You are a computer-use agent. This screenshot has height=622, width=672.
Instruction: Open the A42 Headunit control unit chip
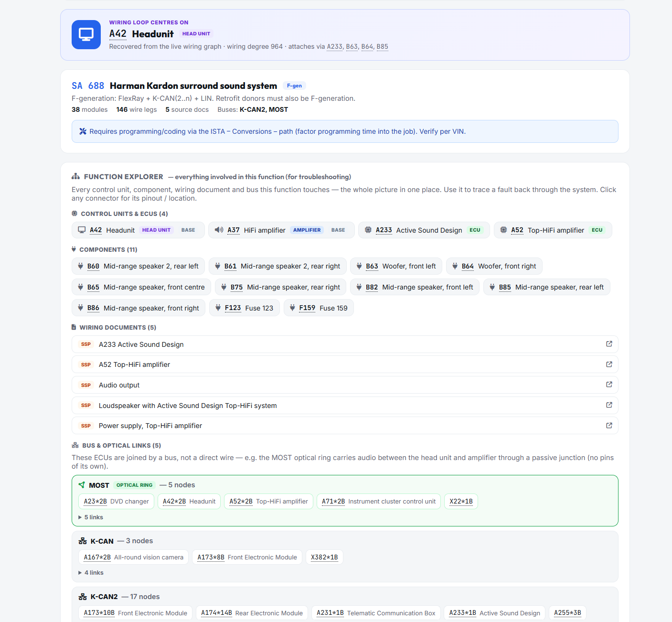coord(138,230)
